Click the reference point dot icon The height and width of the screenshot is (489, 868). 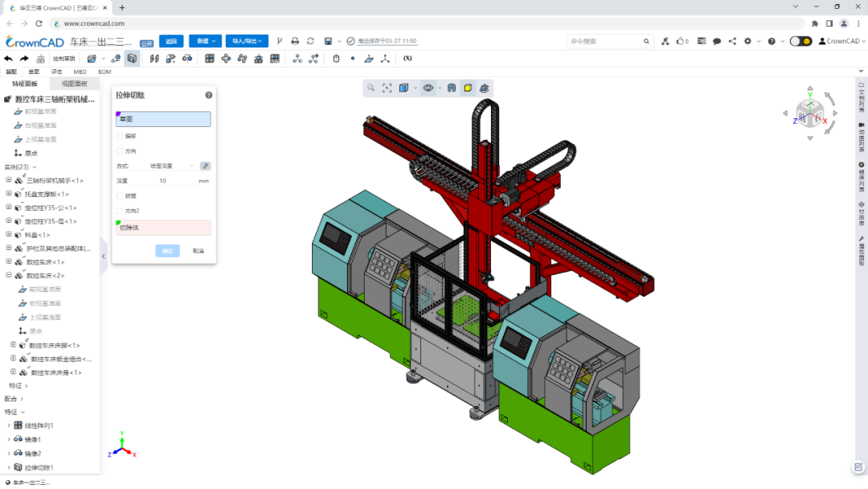tap(353, 58)
